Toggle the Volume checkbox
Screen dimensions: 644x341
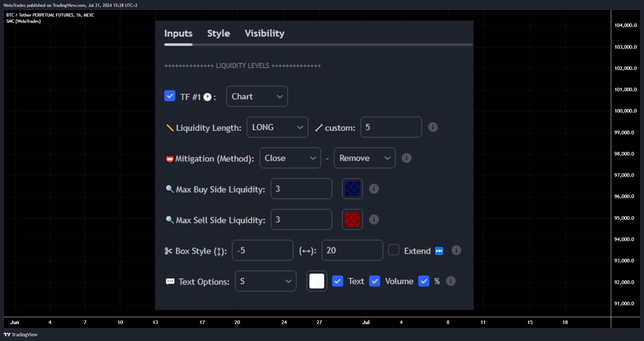pyautogui.click(x=375, y=281)
